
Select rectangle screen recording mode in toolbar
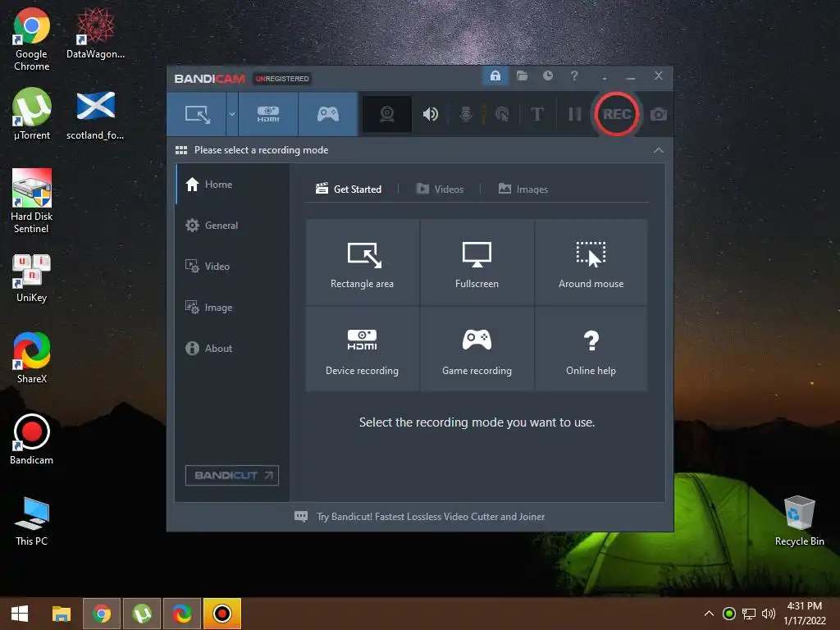[197, 114]
